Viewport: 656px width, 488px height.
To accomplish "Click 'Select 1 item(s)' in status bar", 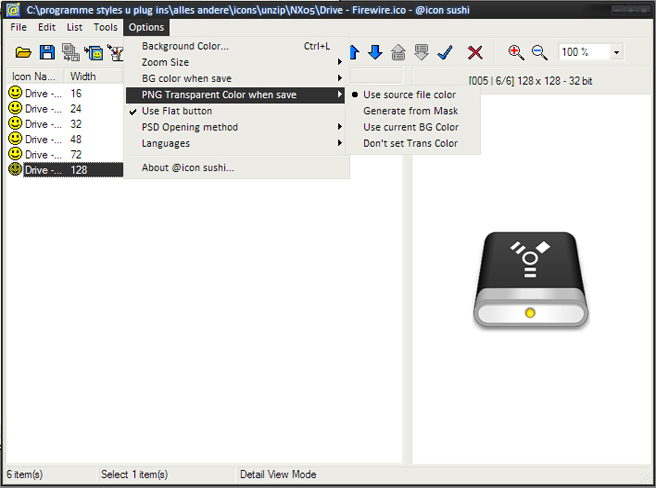I will tap(134, 474).
